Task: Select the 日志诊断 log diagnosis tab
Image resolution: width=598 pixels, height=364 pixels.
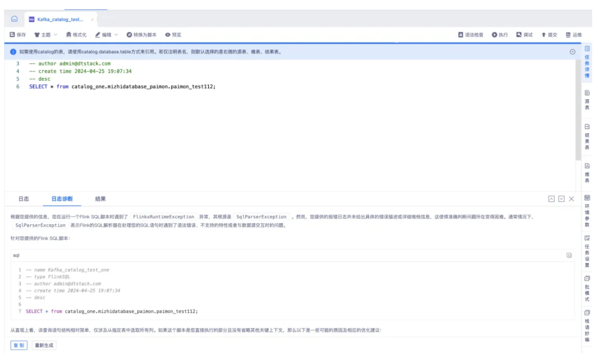Action: (x=62, y=199)
